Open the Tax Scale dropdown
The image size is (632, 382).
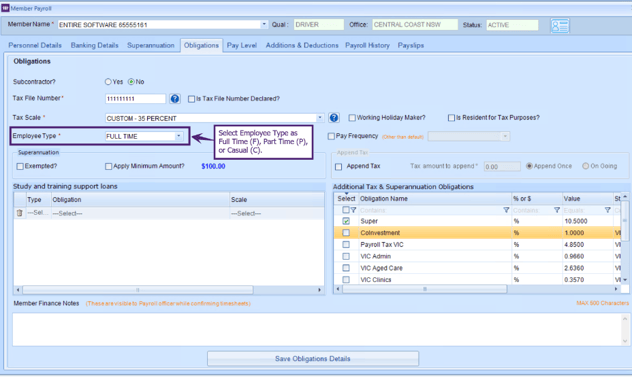point(320,118)
